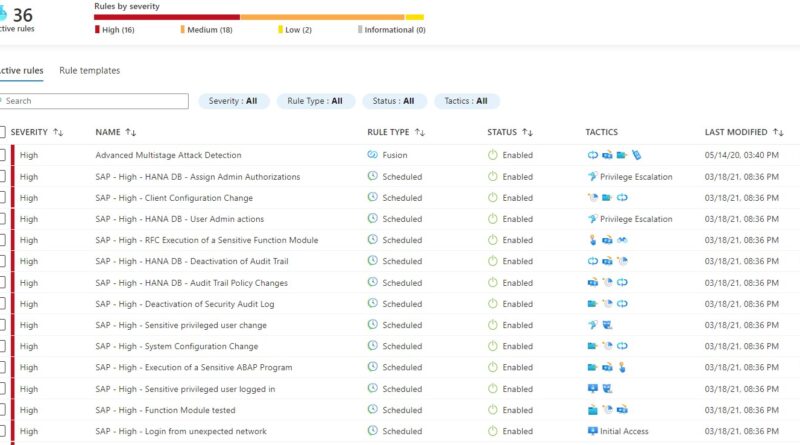Open the Advanced Multistage Attack Detection rule
Image resolution: width=800 pixels, height=445 pixels.
tap(168, 155)
